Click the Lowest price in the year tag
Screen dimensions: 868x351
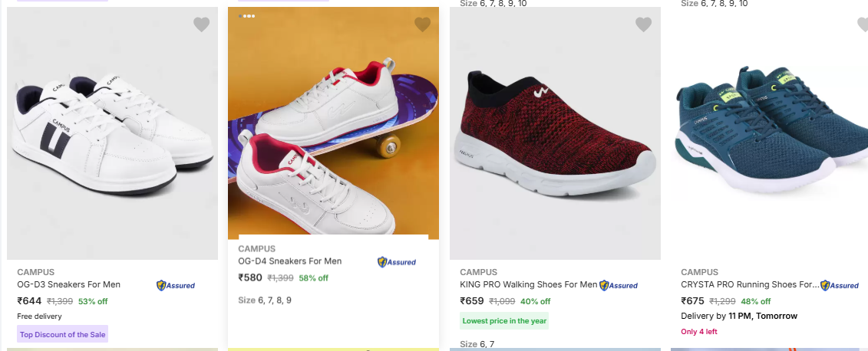[504, 321]
